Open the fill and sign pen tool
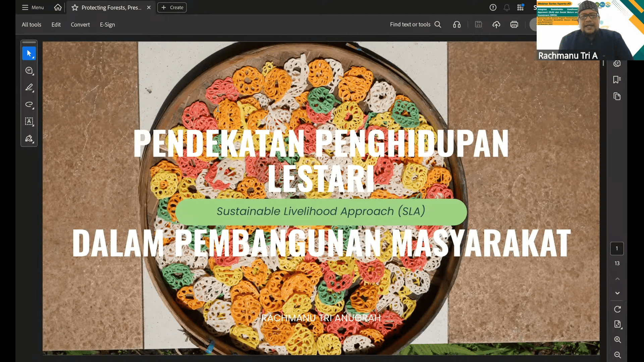Screen dimensions: 644x362 (x=29, y=138)
